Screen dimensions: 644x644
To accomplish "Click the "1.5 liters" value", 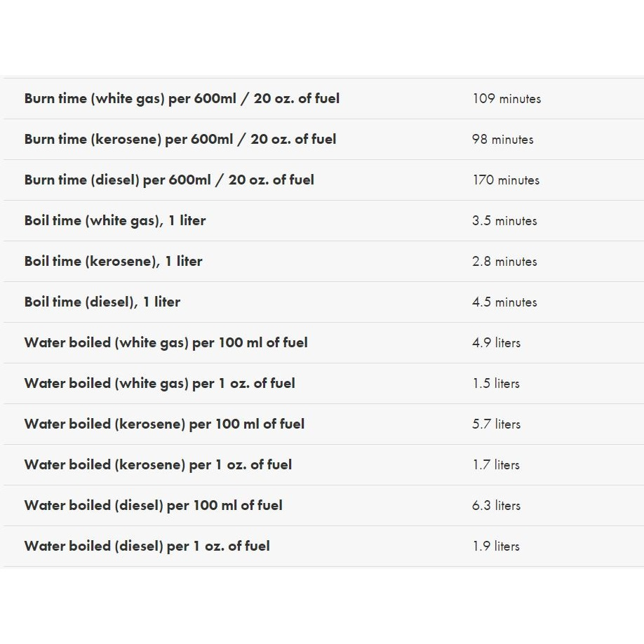I will (x=496, y=384).
